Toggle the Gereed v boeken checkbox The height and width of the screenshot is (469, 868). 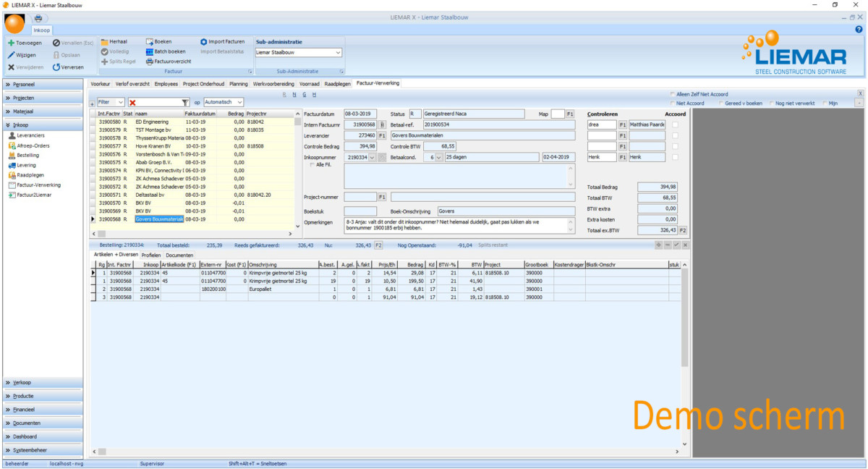point(723,103)
